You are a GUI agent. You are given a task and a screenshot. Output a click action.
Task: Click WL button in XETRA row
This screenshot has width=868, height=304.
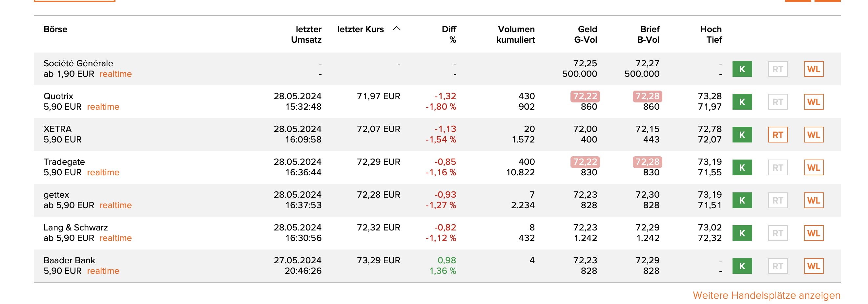point(814,135)
